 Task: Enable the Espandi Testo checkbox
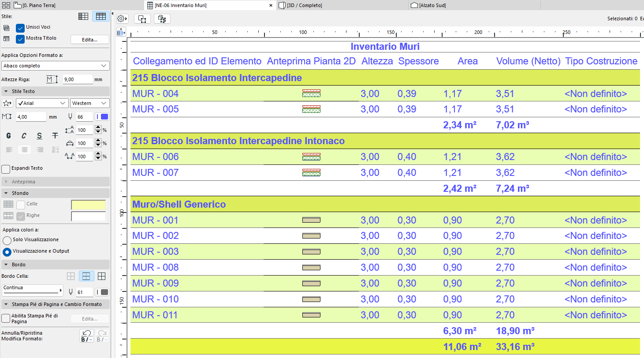[6, 168]
